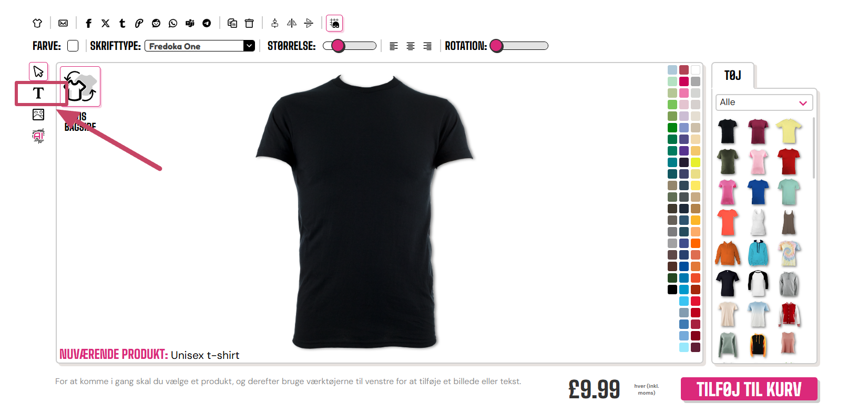Click the AI design generator icon
This screenshot has height=413, width=868.
(38, 136)
